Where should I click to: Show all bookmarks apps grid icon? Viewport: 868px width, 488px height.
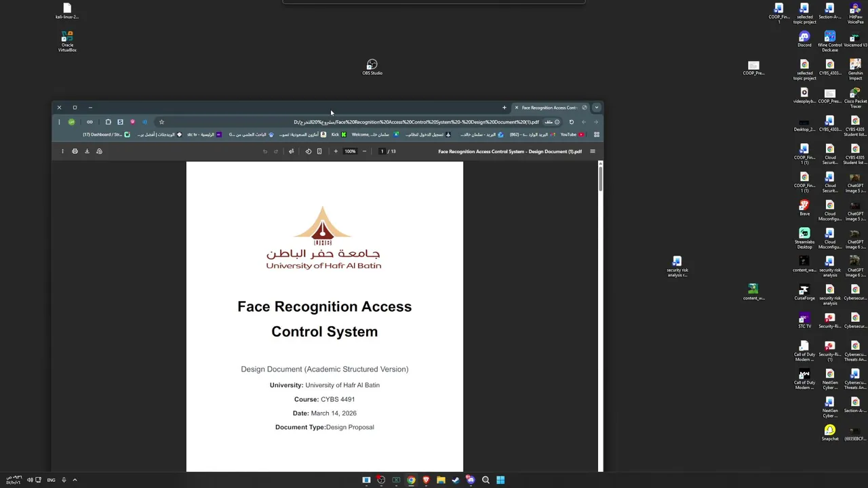click(x=597, y=135)
